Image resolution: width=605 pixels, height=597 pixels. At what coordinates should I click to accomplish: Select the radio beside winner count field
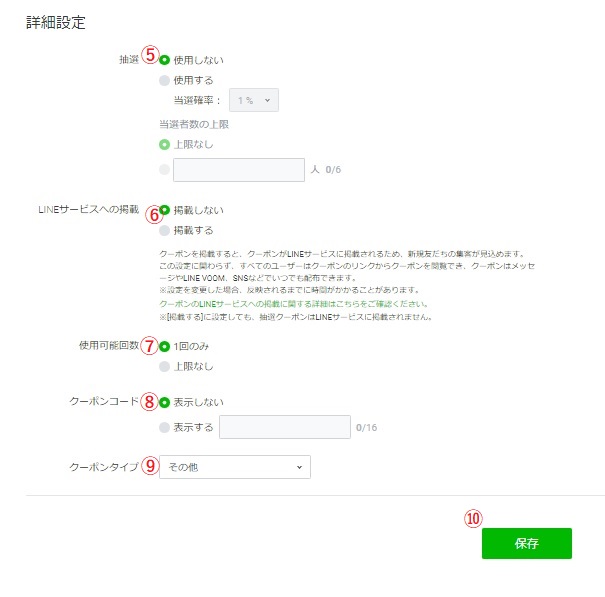[x=164, y=169]
